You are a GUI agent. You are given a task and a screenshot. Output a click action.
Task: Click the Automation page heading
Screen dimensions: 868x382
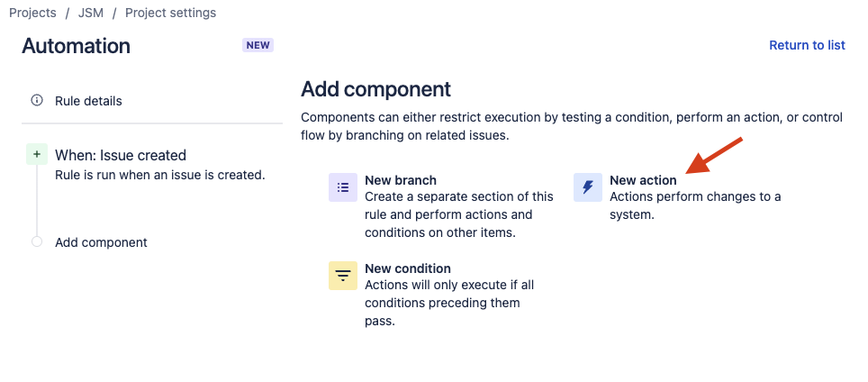click(x=76, y=46)
